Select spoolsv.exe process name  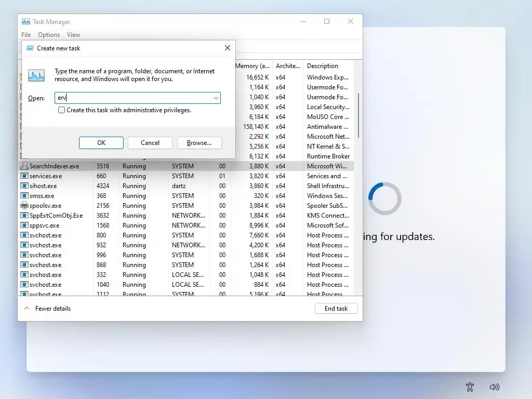pos(46,205)
